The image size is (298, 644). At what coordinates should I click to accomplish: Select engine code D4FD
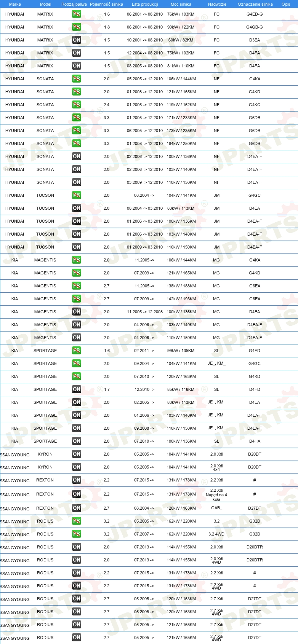255,389
